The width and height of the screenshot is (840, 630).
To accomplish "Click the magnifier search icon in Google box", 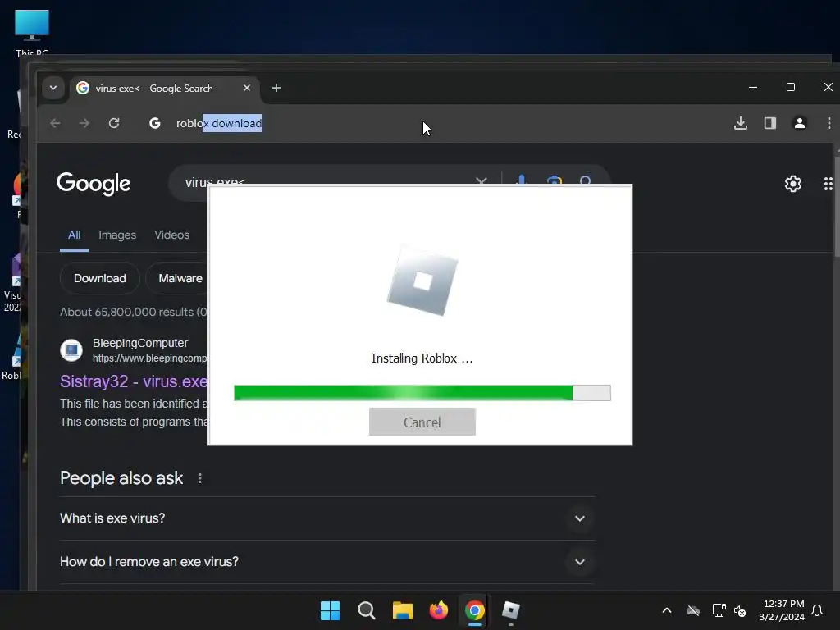I will (585, 180).
